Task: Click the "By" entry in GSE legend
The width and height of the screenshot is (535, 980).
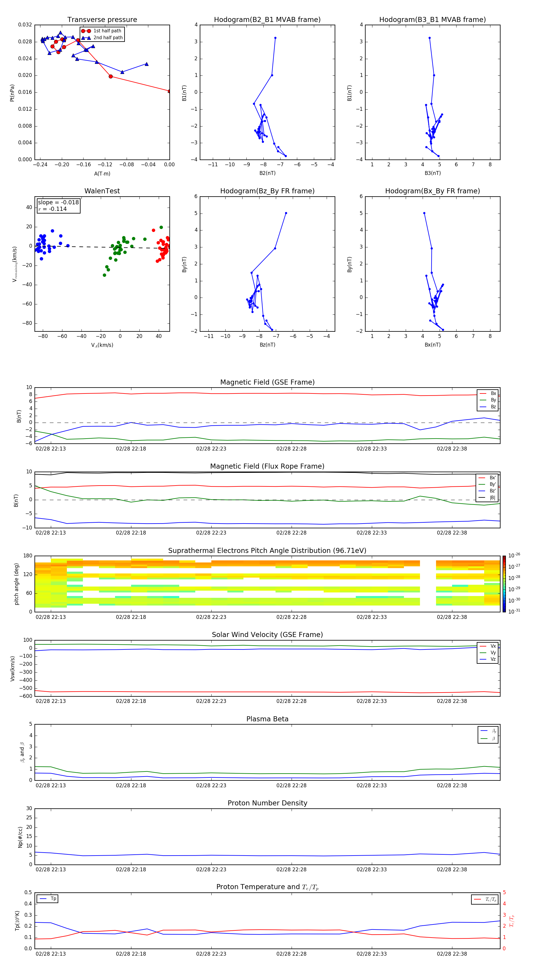Action: (488, 400)
